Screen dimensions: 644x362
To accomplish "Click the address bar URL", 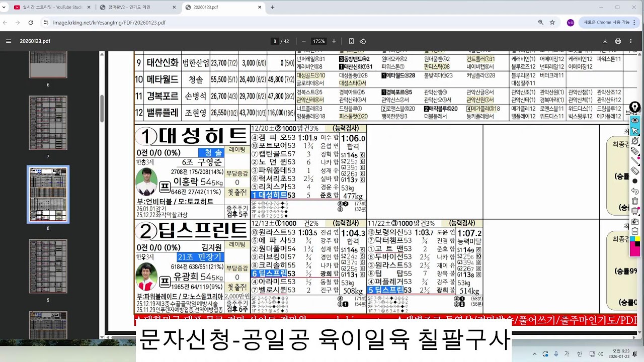I will click(x=109, y=23).
